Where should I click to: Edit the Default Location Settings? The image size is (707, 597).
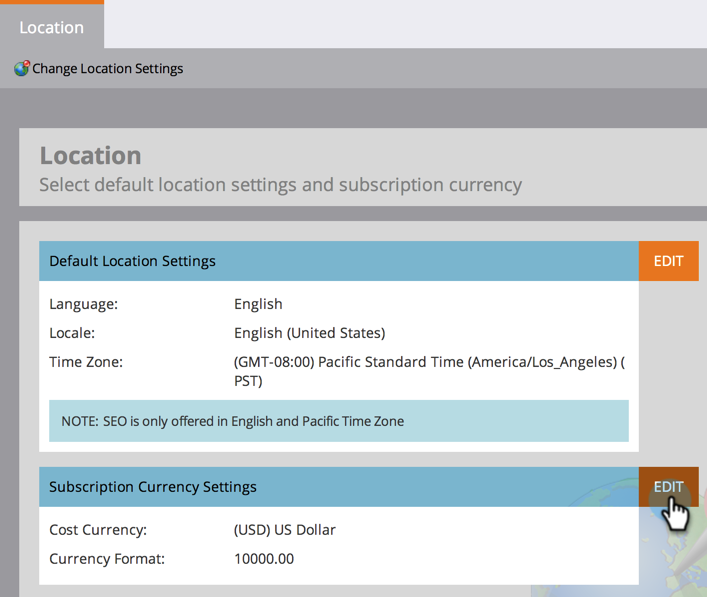pyautogui.click(x=668, y=261)
